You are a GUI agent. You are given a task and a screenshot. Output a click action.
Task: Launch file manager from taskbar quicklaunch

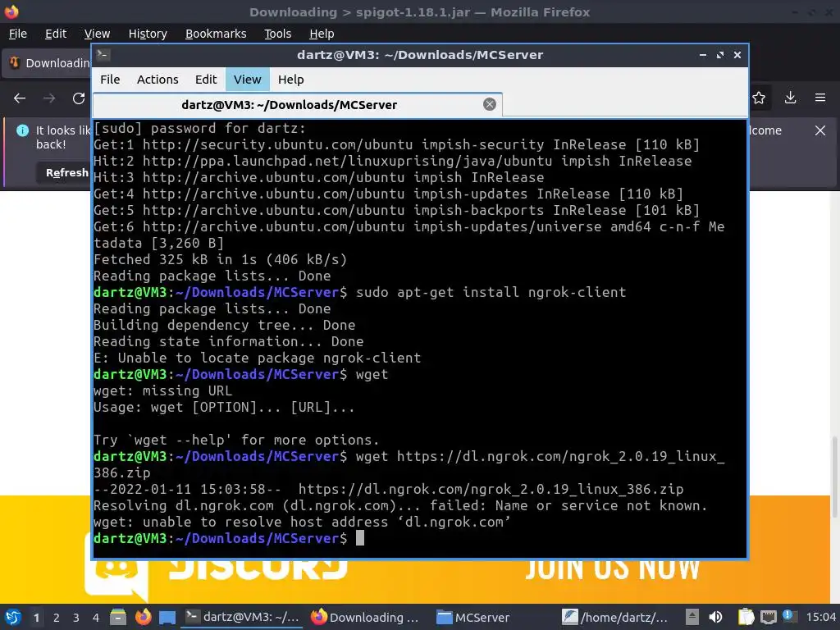click(x=118, y=617)
